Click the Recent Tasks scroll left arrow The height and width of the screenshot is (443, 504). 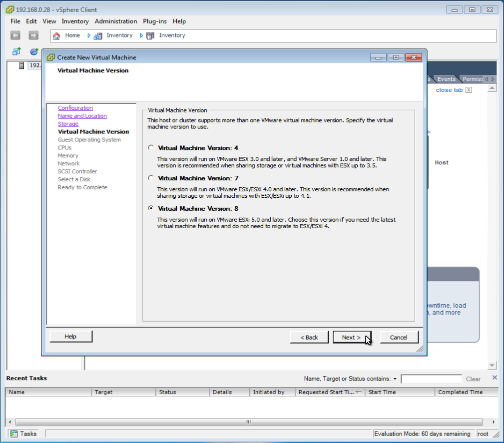10,422
